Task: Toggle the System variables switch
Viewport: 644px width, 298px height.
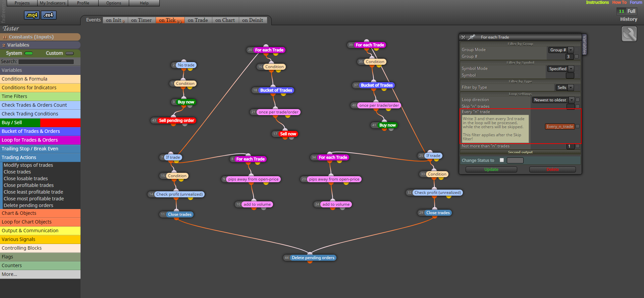Action: pos(29,53)
